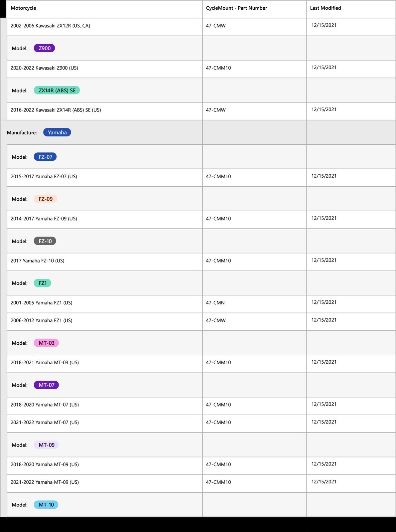Click the ZX14R (ABS) SE model tag
396x532 pixels.
coord(57,90)
